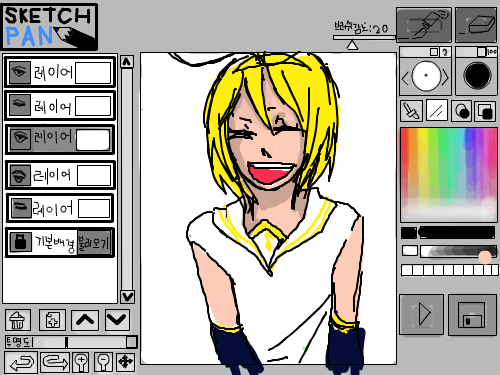Image resolution: width=500 pixels, height=375 pixels.
Task: Click the brush size slider box
Action: 433,52
